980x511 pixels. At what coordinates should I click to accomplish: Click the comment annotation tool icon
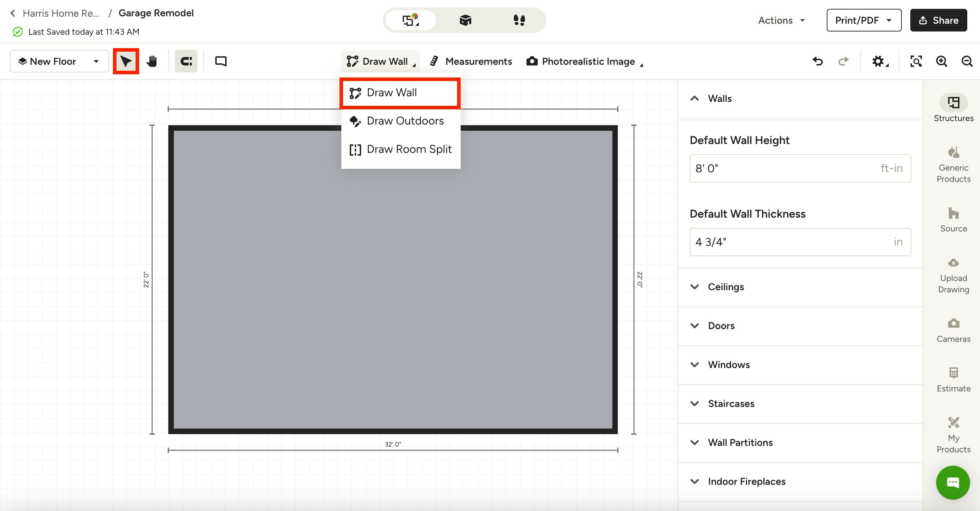[221, 61]
